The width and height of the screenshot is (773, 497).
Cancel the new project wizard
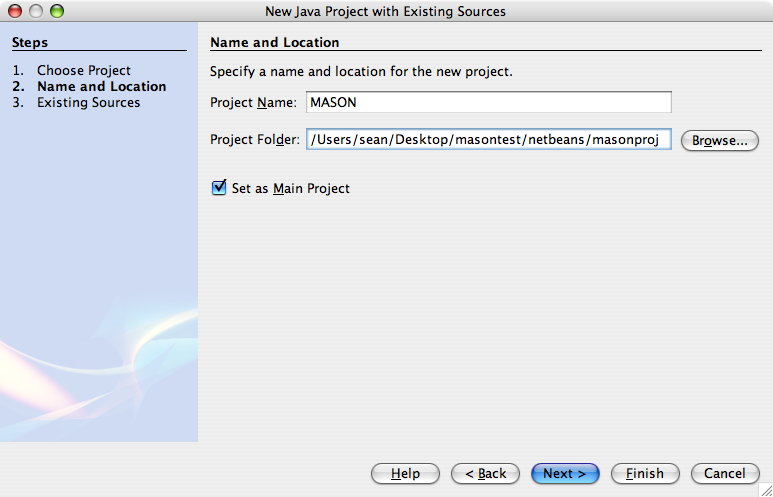724,473
